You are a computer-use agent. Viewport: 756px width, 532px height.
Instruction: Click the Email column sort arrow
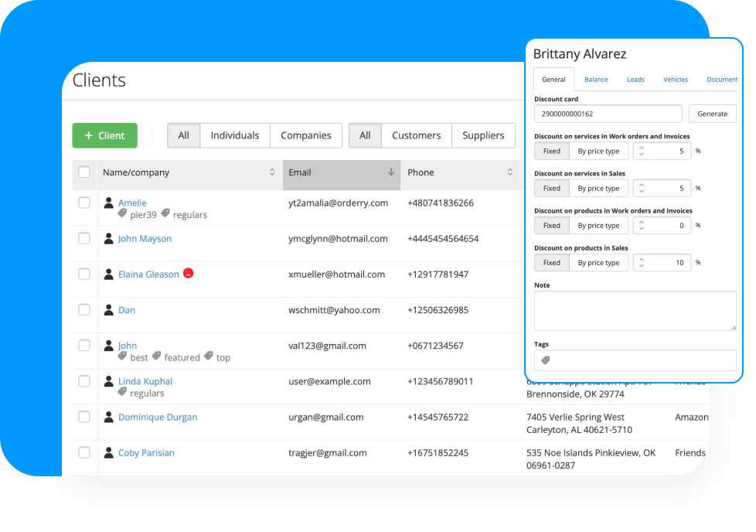click(391, 172)
